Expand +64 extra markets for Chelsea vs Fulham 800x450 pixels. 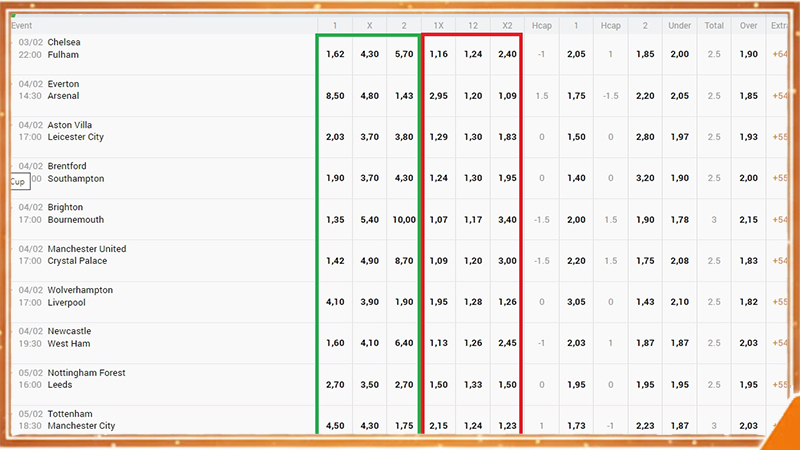781,54
